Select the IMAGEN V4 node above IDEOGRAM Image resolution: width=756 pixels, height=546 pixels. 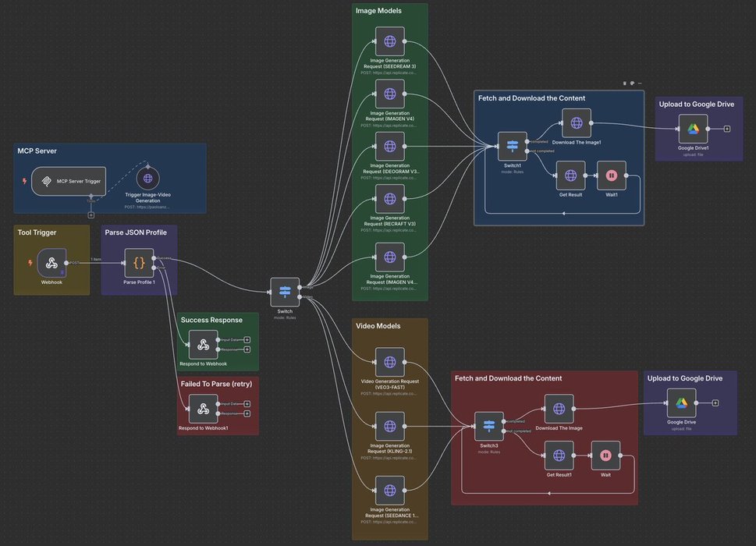point(389,94)
